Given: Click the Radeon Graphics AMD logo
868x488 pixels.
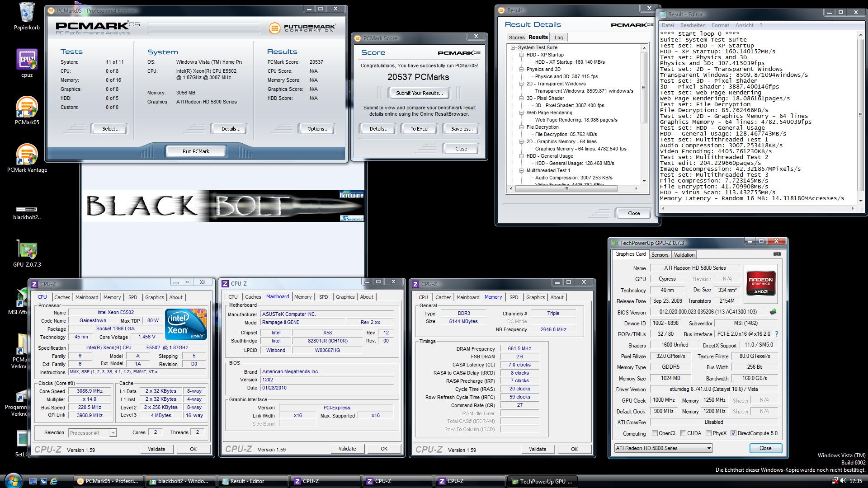Looking at the screenshot, I should [761, 283].
